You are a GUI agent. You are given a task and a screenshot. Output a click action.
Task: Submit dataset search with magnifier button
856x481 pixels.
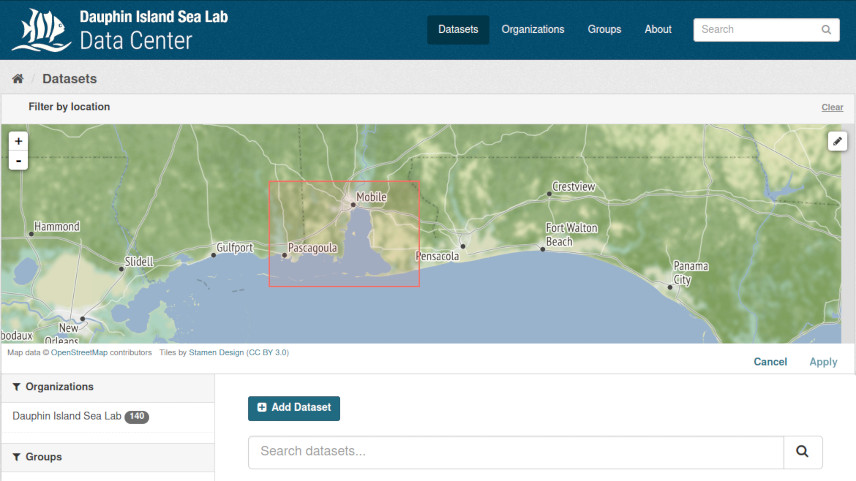[802, 452]
